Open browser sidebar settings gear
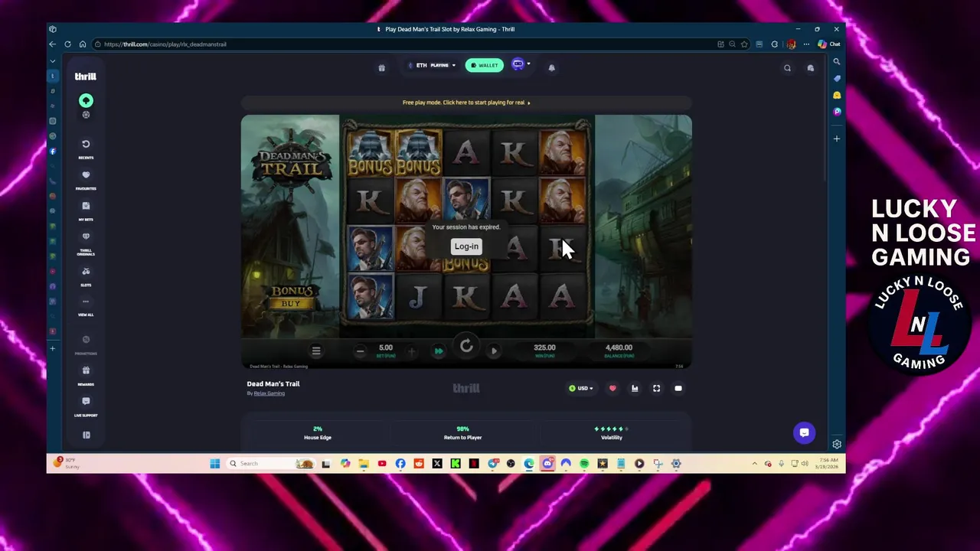Image resolution: width=980 pixels, height=551 pixels. pyautogui.click(x=837, y=445)
